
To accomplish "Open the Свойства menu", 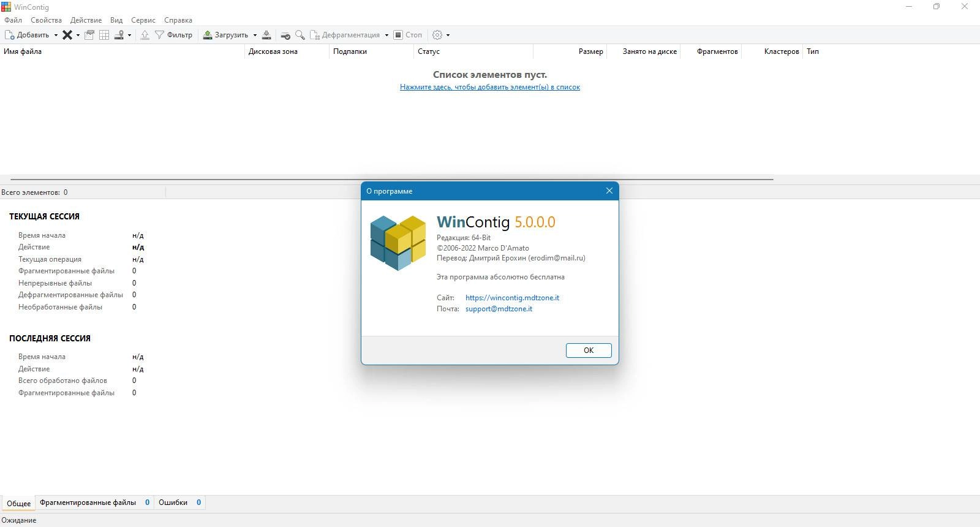I will point(46,20).
